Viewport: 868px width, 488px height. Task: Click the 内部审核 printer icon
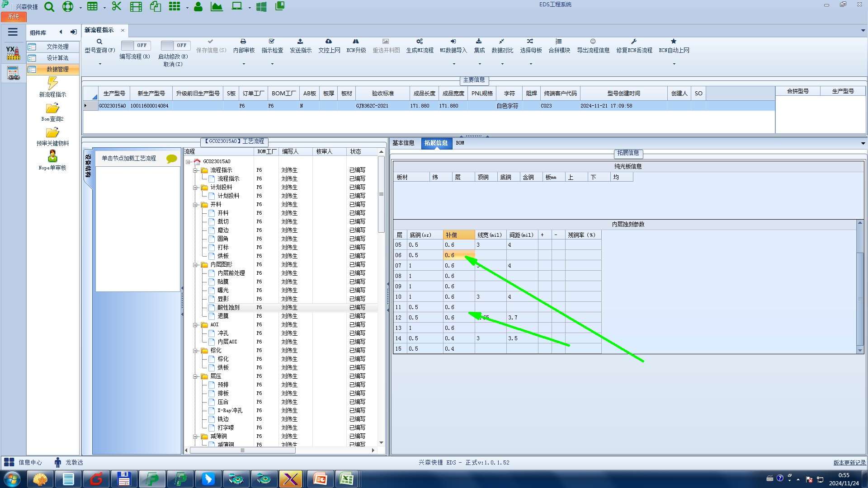pos(243,41)
